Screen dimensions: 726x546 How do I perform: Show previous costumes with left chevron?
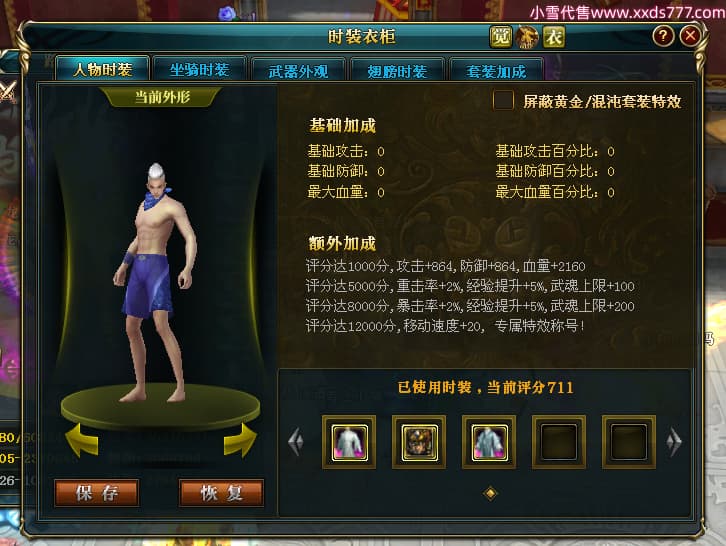[296, 442]
